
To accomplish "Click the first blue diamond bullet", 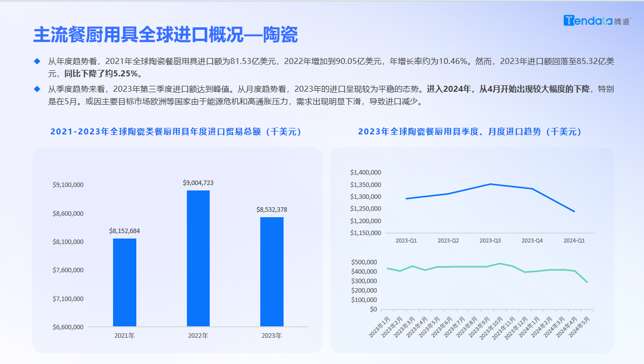I will [37, 61].
